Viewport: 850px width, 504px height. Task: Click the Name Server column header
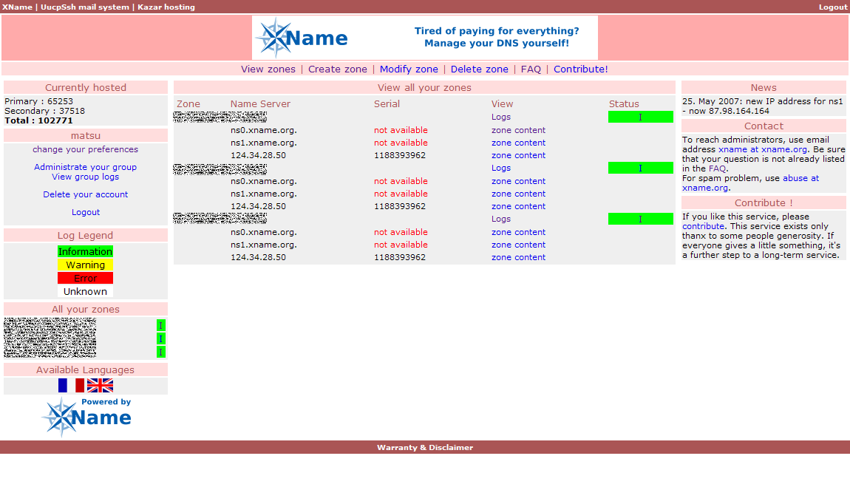[260, 104]
